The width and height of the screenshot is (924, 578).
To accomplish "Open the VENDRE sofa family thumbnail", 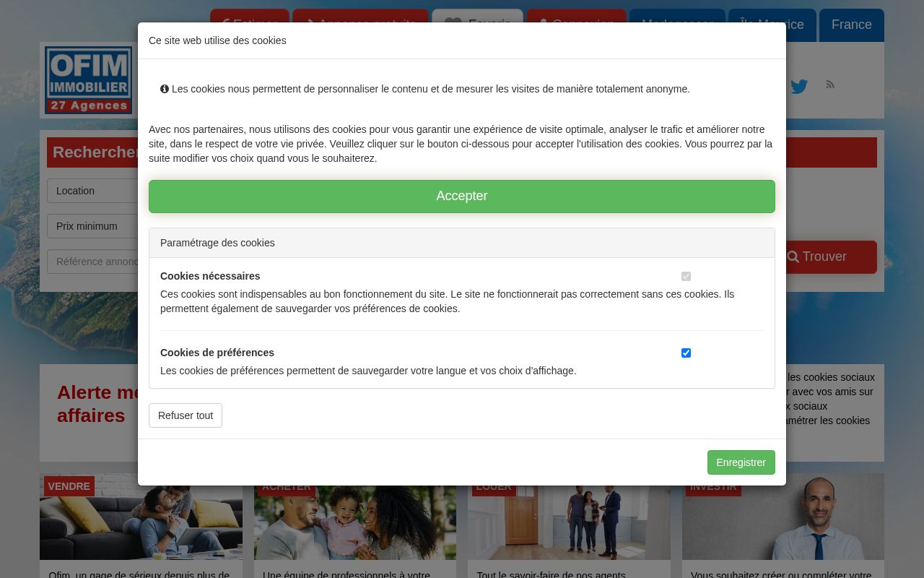I will [141, 517].
